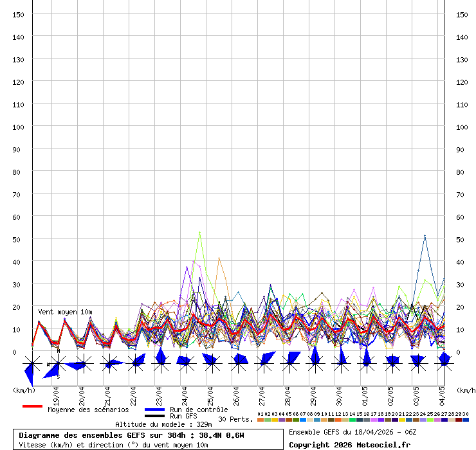The height and width of the screenshot is (450, 476).
Task: Click the 30/04 date label on axis
Action: pyautogui.click(x=340, y=393)
